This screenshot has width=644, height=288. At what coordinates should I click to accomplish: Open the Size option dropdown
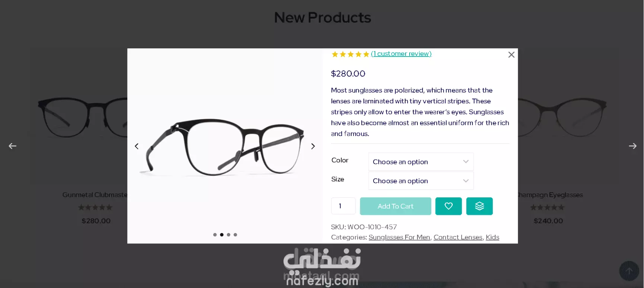tap(421, 181)
